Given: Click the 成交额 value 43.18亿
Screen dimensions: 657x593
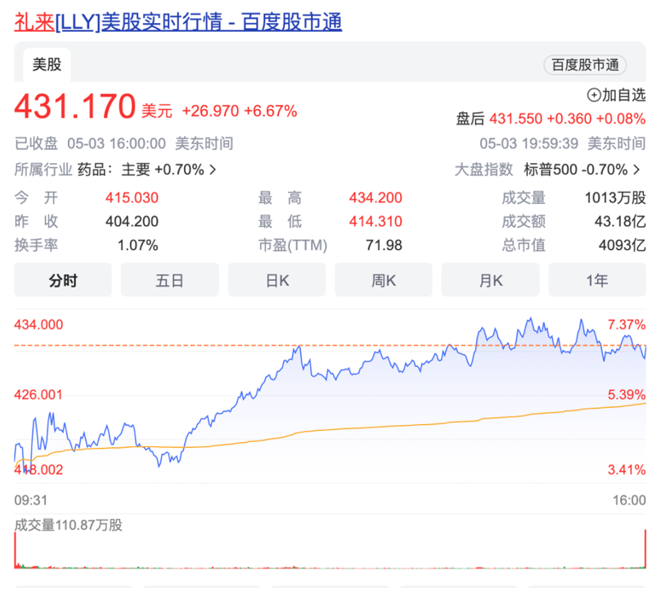Looking at the screenshot, I should point(620,221).
